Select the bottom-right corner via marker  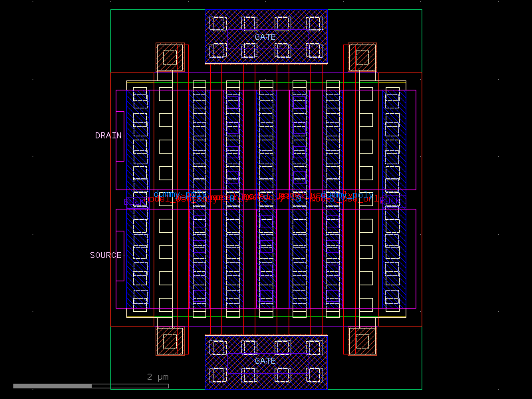point(363,340)
